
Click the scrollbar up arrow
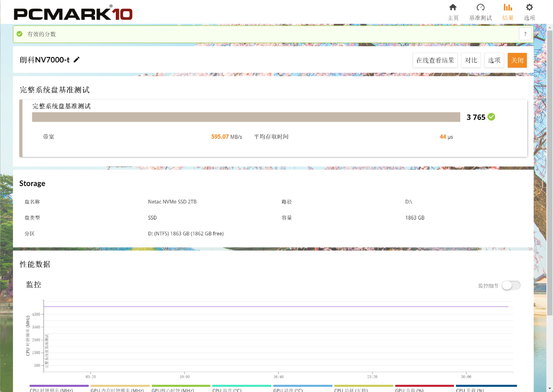[x=550, y=27]
